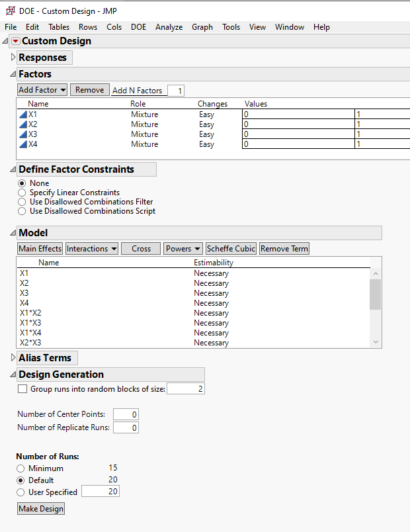Screen dimensions: 410x532
Task: Click the continuous factor icon beside X2
Action: pos(24,124)
